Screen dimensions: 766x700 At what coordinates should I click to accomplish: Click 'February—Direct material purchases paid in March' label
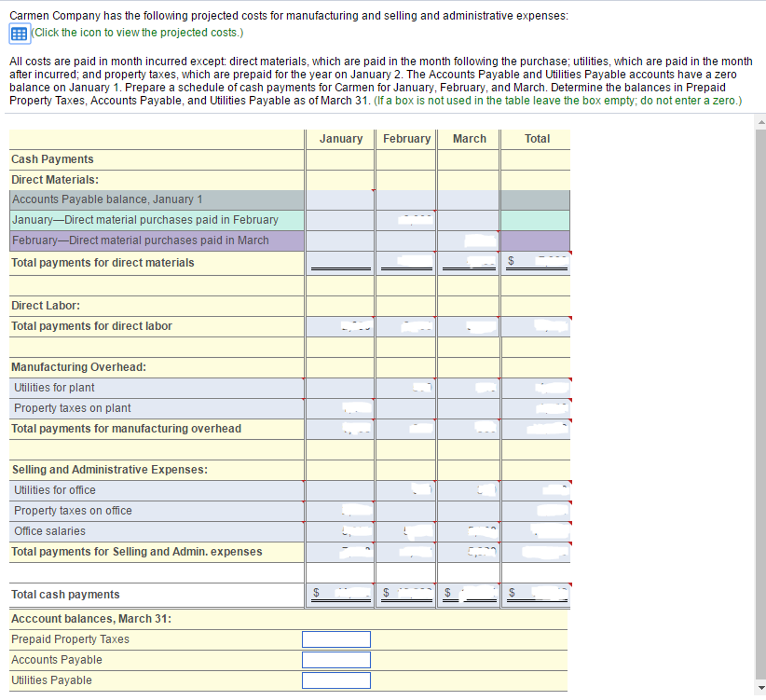pyautogui.click(x=141, y=240)
